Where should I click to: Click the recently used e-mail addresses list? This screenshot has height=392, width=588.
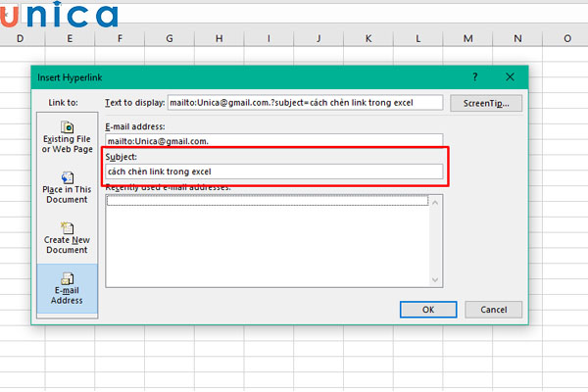[273, 245]
